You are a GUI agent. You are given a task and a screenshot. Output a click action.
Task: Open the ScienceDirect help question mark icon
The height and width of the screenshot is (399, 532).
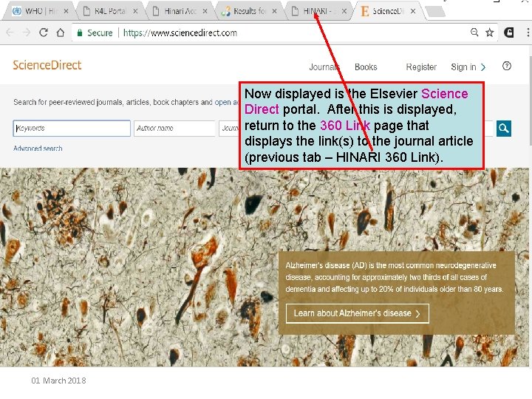pos(507,66)
